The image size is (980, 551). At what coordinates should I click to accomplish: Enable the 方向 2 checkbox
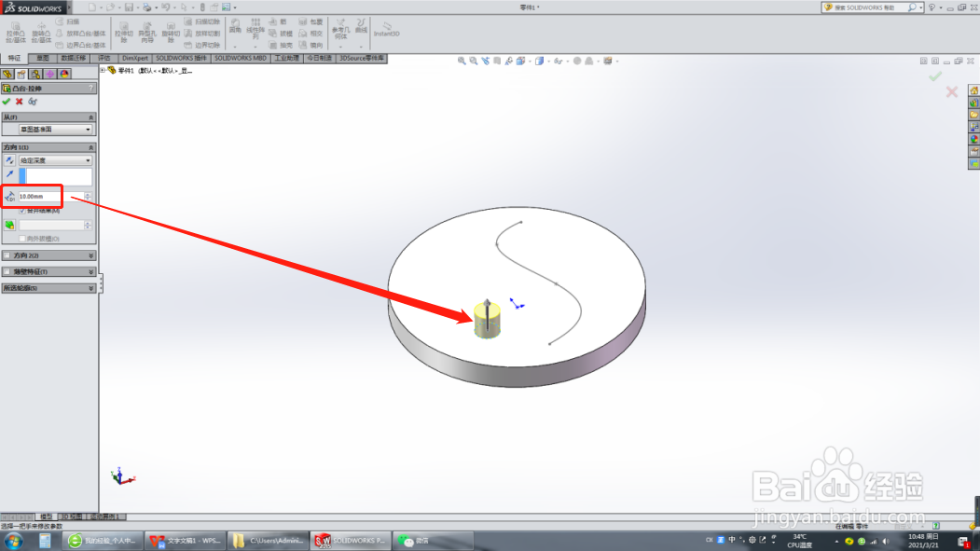(7, 255)
